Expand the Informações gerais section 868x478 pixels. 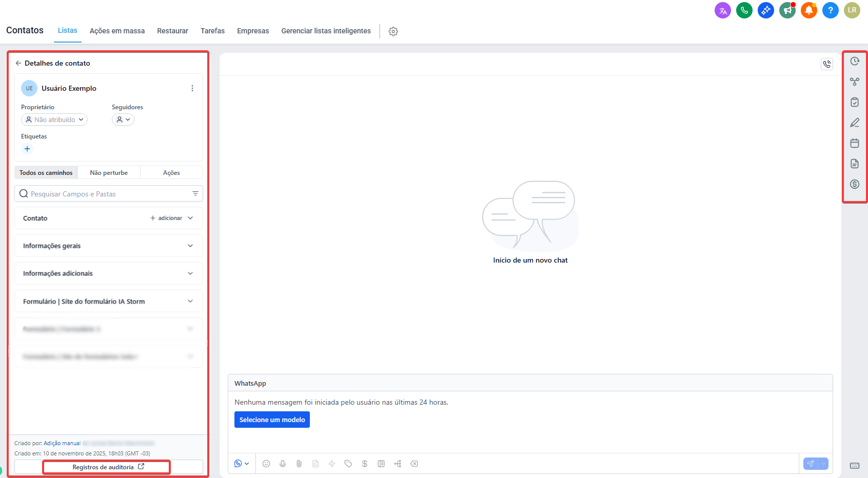tap(108, 246)
